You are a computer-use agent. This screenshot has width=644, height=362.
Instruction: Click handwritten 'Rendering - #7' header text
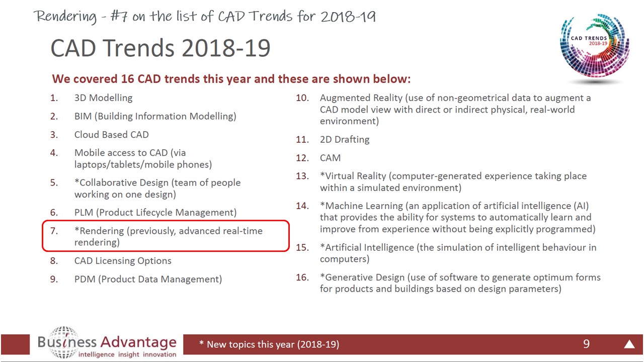205,16
